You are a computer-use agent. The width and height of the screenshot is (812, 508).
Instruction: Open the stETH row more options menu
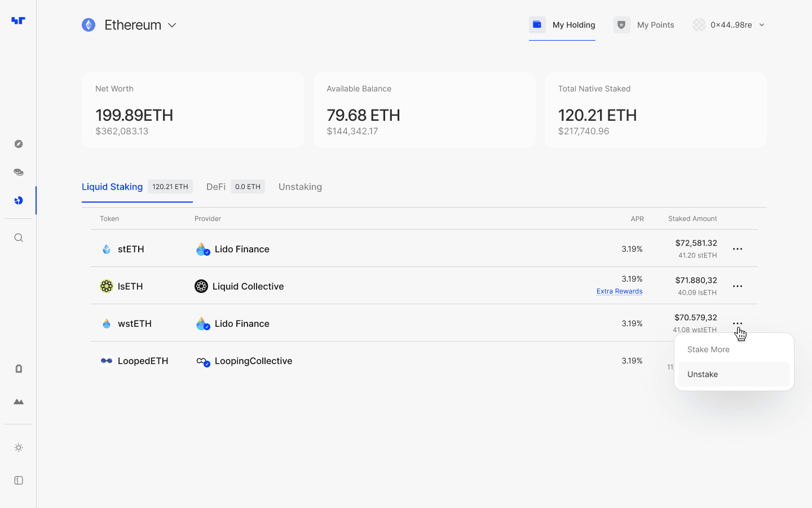click(738, 249)
